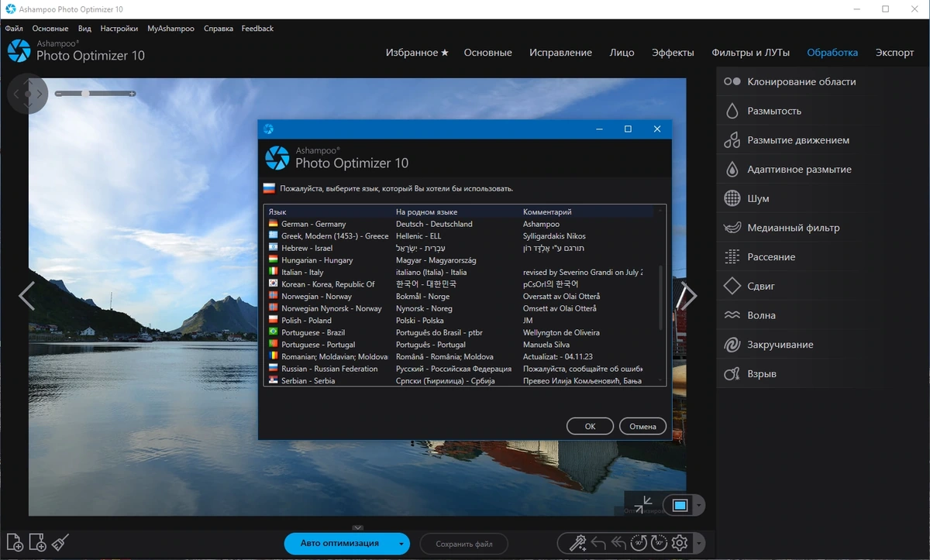Click the undo all double arrow
The width and height of the screenshot is (930, 560).
pos(618,543)
